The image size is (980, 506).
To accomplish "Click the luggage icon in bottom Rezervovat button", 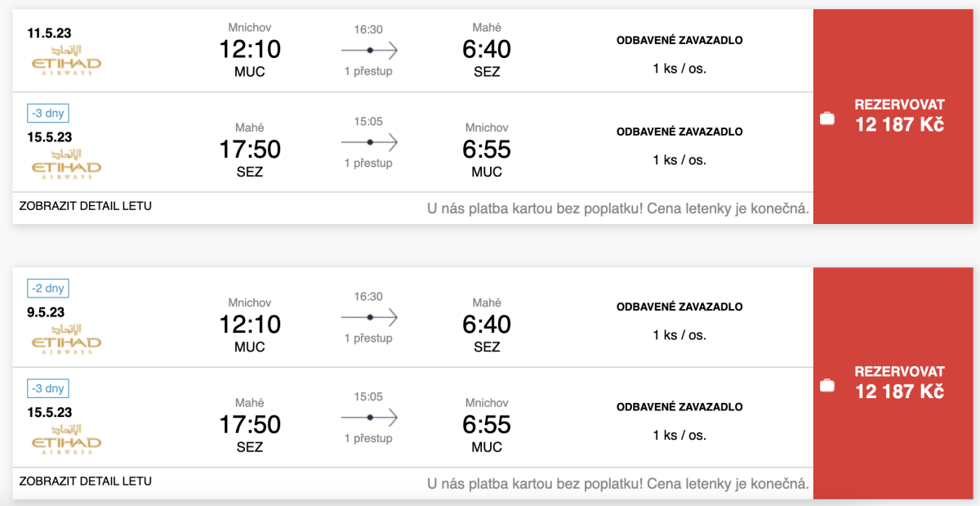I will 827,384.
